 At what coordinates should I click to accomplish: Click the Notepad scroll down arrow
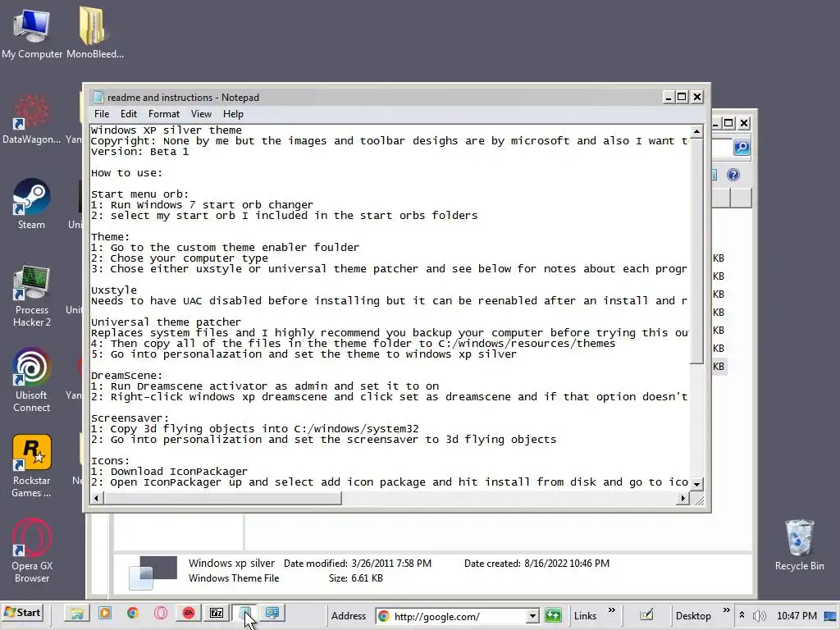(696, 484)
